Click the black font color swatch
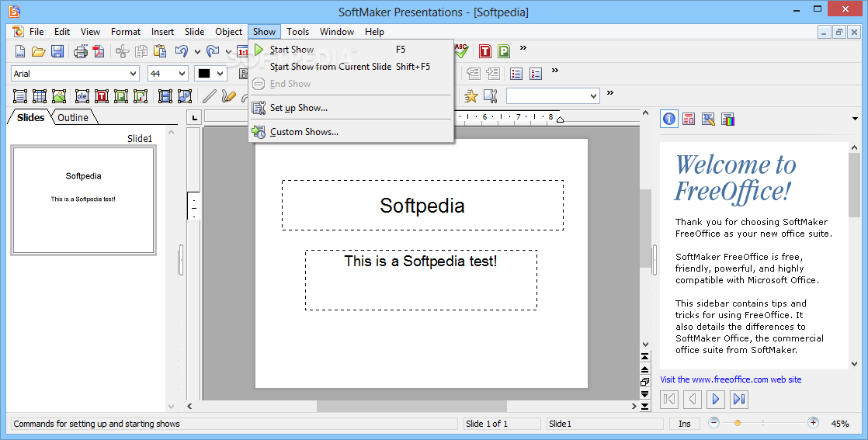 [204, 74]
